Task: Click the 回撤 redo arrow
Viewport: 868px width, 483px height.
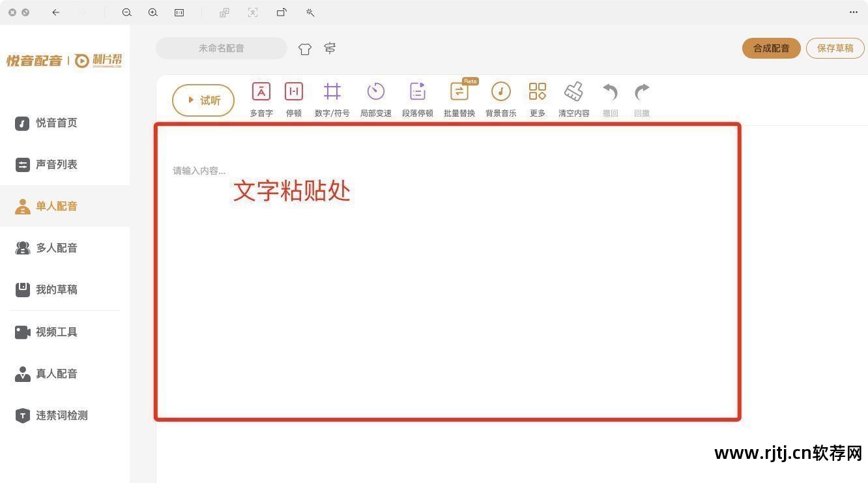Action: [642, 99]
